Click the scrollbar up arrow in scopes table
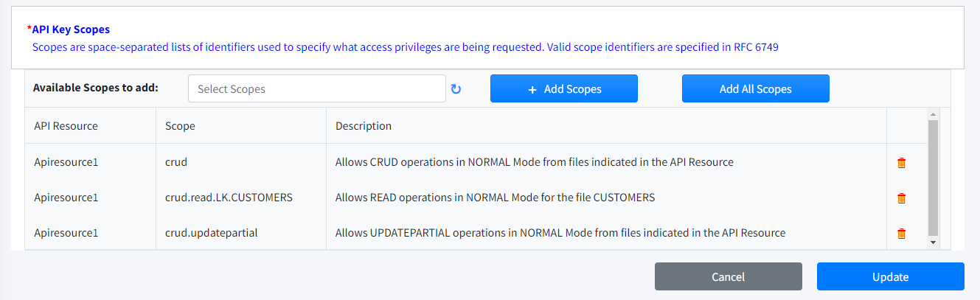980x300 pixels. point(933,114)
